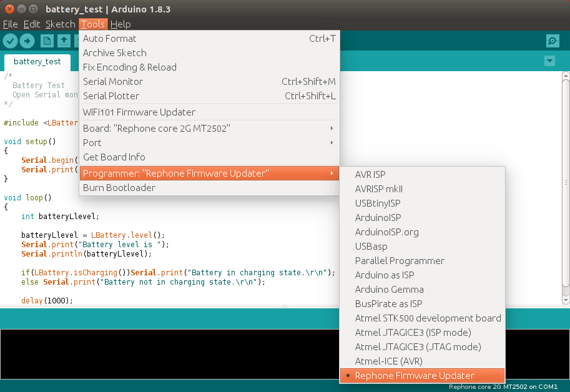Select ArduinoISP.org programmer
The width and height of the screenshot is (570, 392).
[x=423, y=232]
